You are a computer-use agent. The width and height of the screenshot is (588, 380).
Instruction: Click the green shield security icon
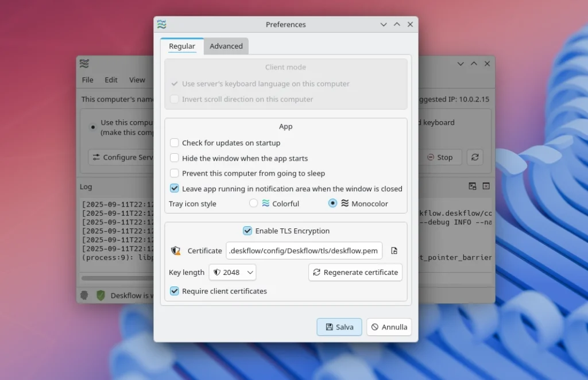[x=100, y=296]
